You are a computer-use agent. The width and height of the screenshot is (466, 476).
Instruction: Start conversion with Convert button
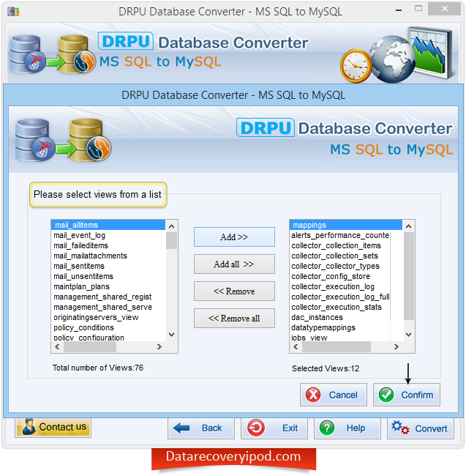pyautogui.click(x=420, y=428)
